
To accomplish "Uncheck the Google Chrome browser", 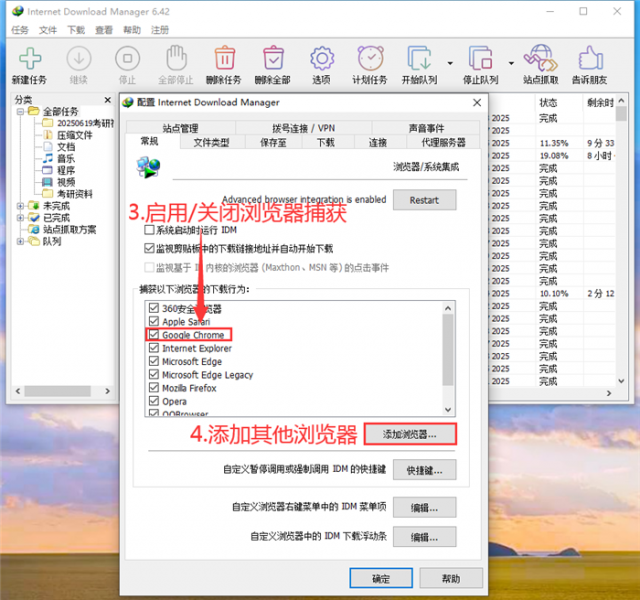I will pyautogui.click(x=154, y=335).
